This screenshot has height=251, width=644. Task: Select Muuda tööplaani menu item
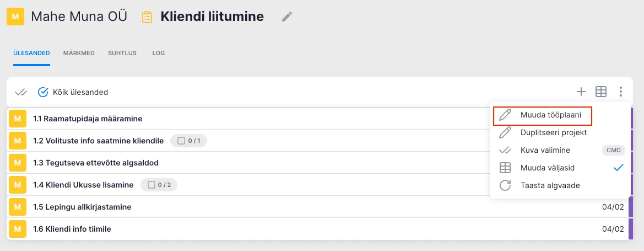tap(542, 115)
